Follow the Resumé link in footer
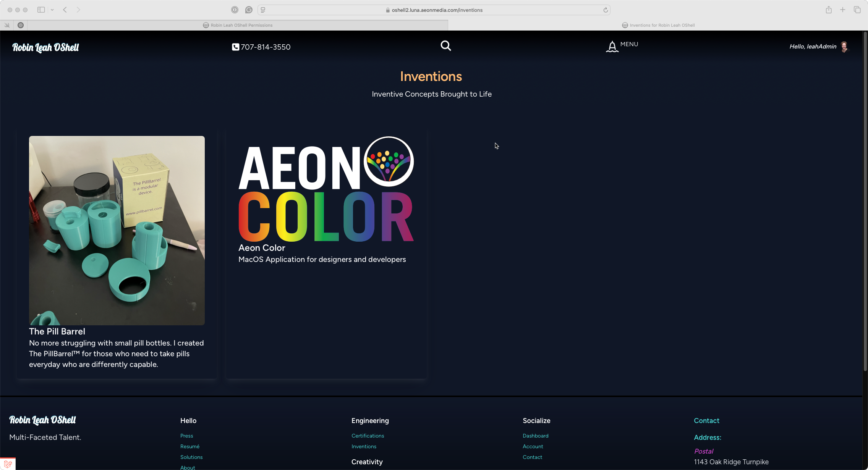This screenshot has height=470, width=868. 190,446
